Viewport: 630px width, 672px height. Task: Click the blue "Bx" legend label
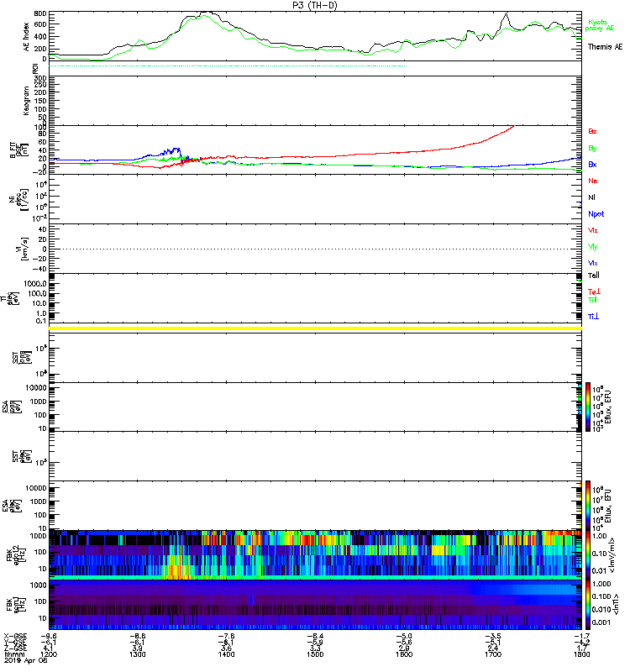592,165
